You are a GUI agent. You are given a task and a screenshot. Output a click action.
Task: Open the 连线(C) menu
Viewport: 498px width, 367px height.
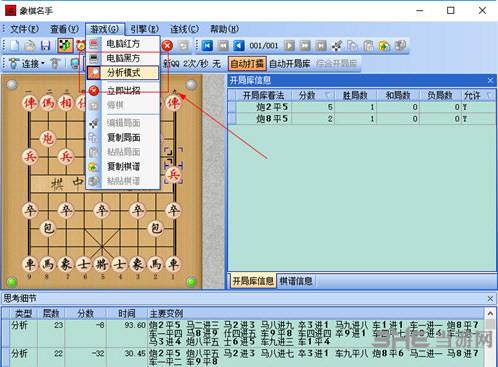(x=184, y=29)
